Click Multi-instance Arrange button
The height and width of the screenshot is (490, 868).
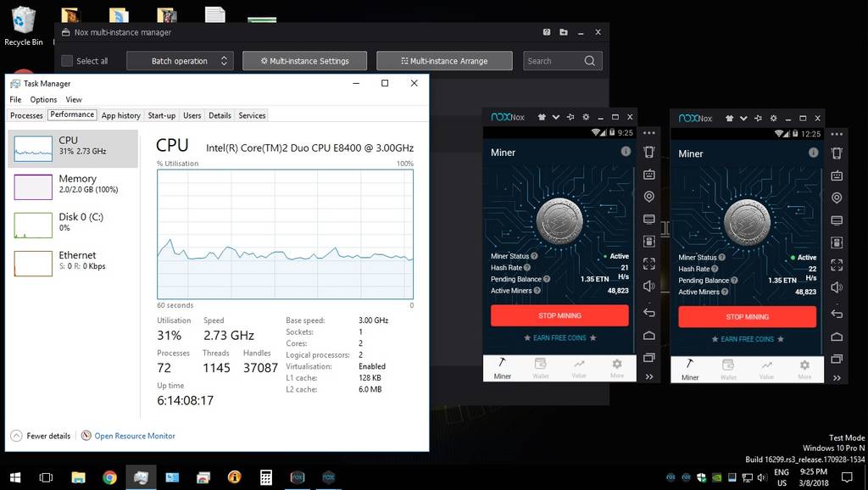point(444,61)
